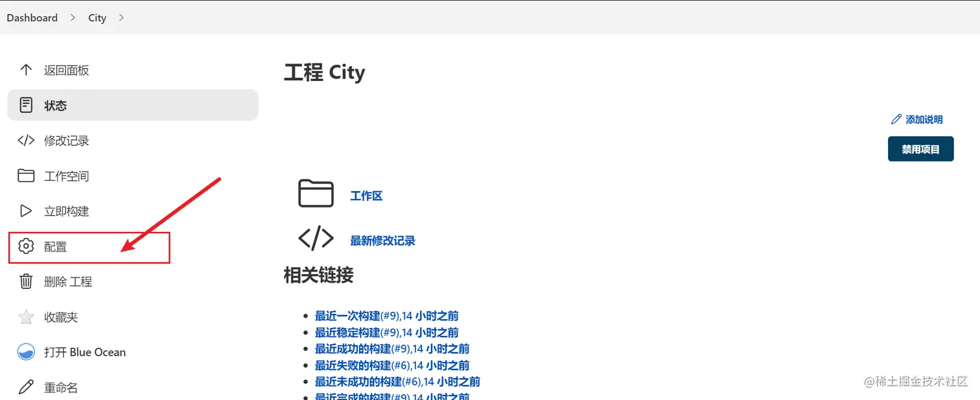
Task: Select 状态 in the sidebar
Action: 133,105
